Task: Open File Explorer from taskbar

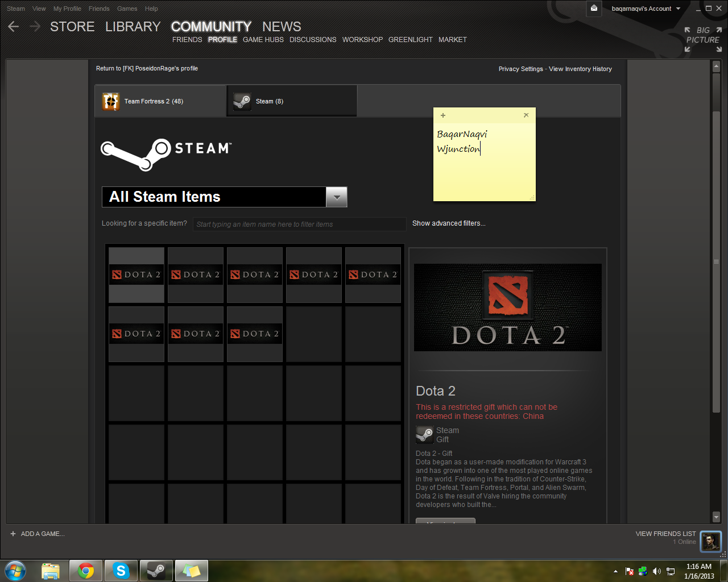Action: pyautogui.click(x=51, y=571)
